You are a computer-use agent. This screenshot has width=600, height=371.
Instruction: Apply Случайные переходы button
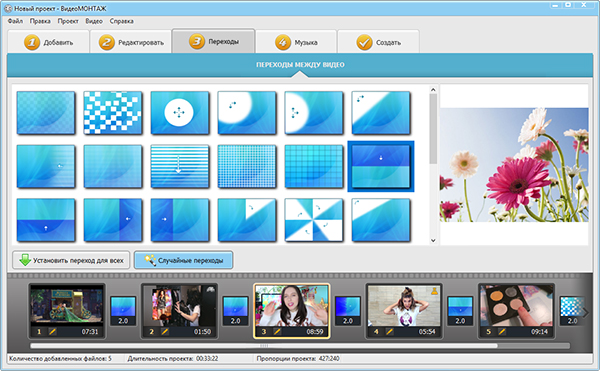coord(183,260)
